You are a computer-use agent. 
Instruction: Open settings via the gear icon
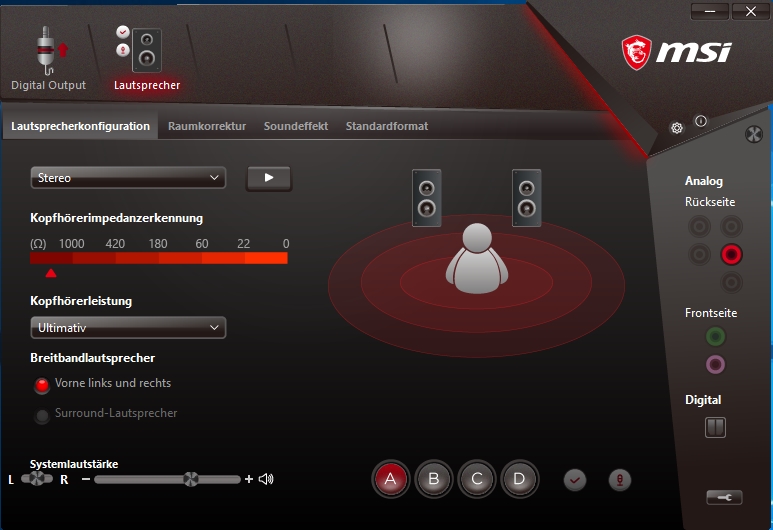point(677,128)
